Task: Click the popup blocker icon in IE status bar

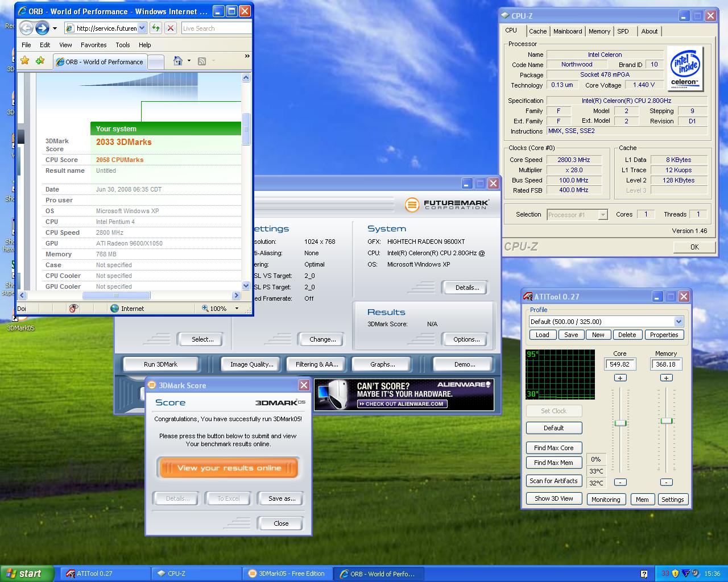Action: tap(73, 308)
